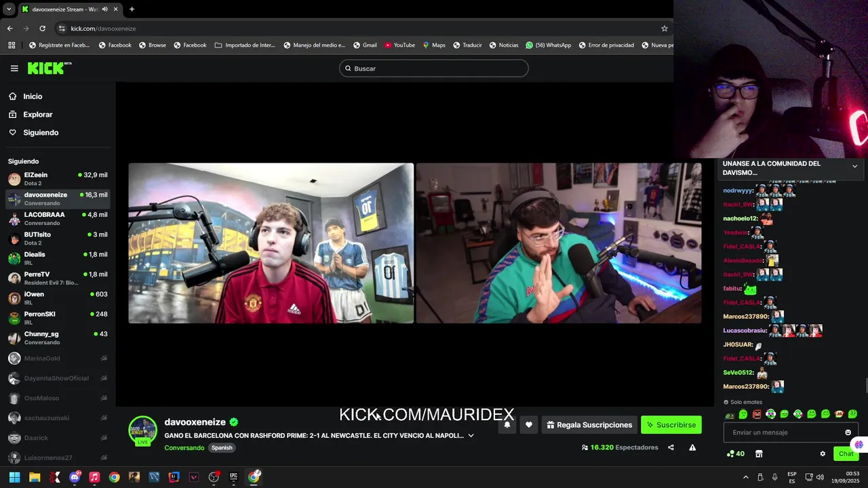
Task: Open the Kick sidebar hamburger menu
Action: pos(14,68)
